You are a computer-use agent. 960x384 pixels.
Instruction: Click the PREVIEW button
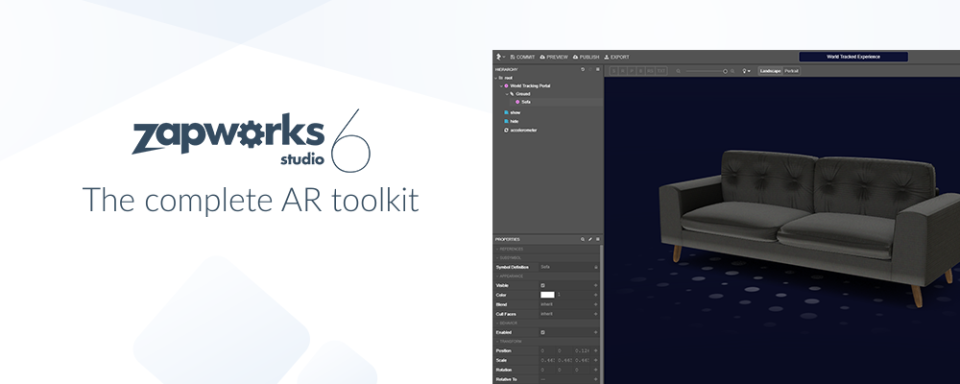click(x=553, y=57)
